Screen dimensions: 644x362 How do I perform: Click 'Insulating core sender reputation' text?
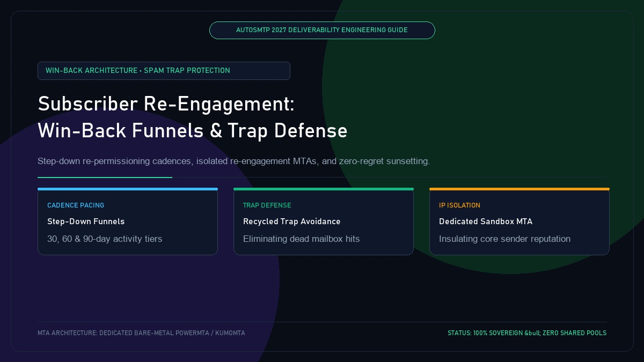pos(505,239)
